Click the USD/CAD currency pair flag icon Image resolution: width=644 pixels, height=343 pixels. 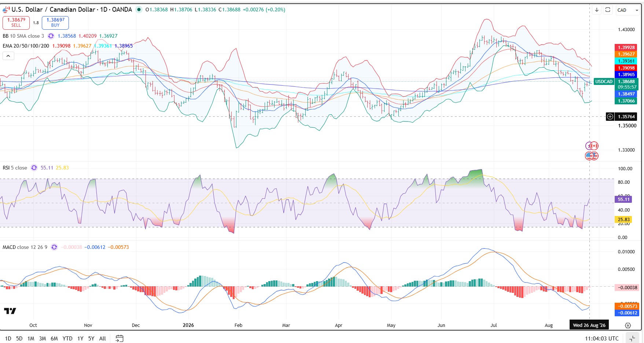click(x=6, y=10)
